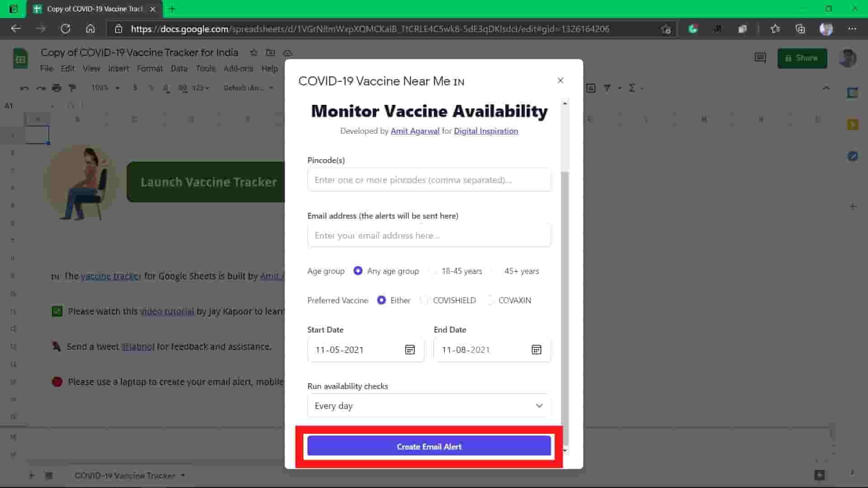
Task: Select Either as preferred vaccine
Action: tap(382, 300)
